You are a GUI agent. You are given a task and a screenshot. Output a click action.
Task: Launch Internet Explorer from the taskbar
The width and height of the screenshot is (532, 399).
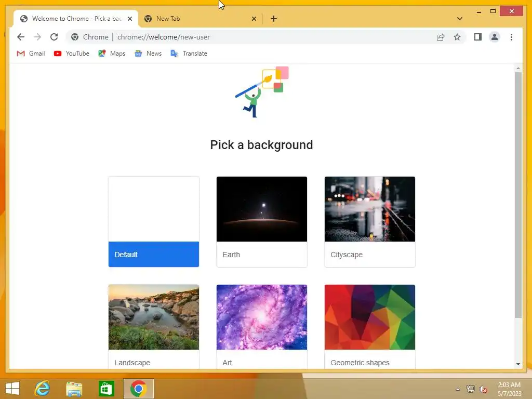43,389
